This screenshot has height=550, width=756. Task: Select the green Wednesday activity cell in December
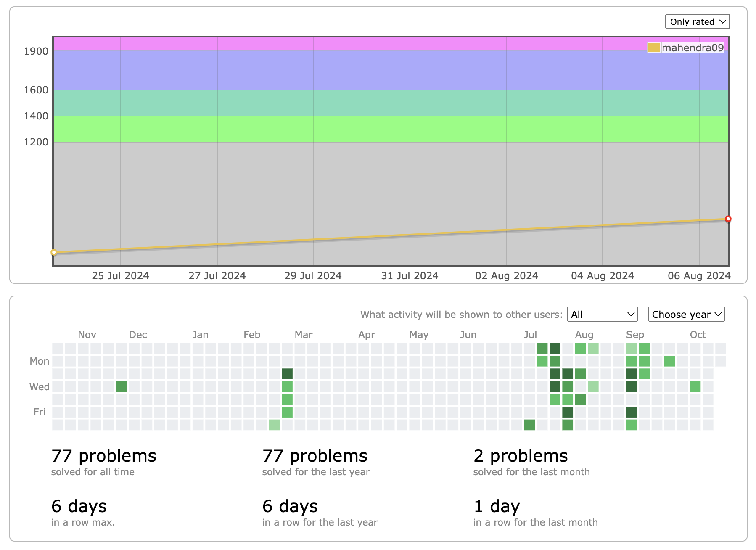pos(122,387)
